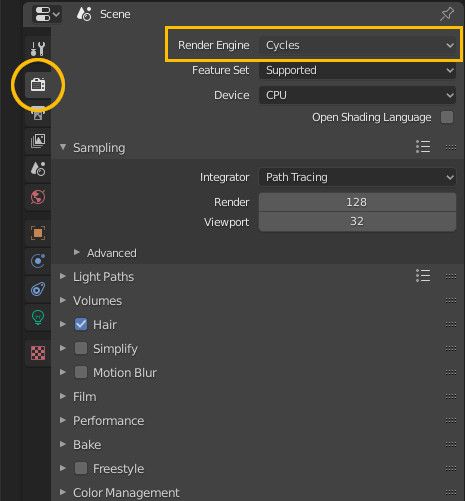Open the Device dropdown set to CPU
The height and width of the screenshot is (501, 465).
pyautogui.click(x=358, y=95)
